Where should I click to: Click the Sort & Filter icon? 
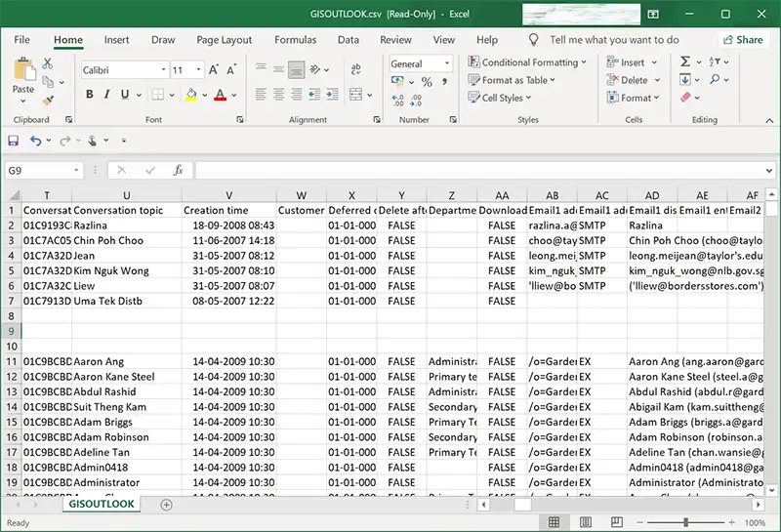click(715, 61)
